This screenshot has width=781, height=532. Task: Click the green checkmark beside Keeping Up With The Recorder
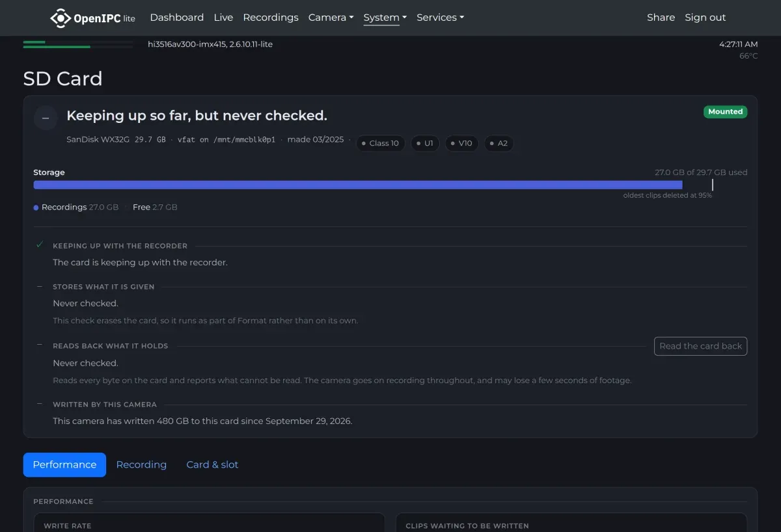[x=40, y=245]
